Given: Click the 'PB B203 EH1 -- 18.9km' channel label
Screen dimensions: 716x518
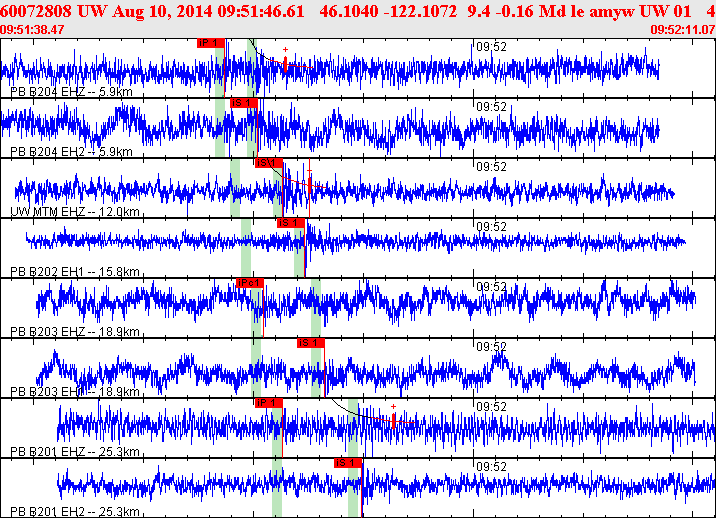Looking at the screenshot, I should coord(75,392).
